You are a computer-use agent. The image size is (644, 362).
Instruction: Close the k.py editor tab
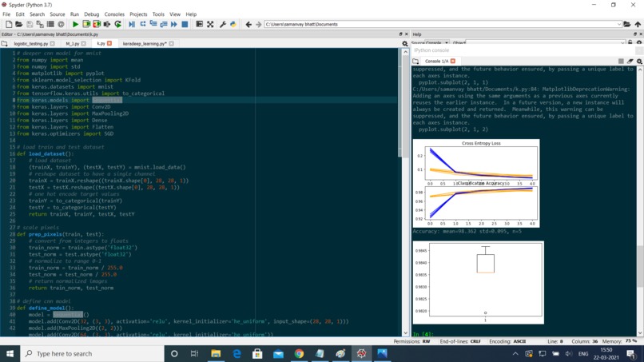coord(109,44)
